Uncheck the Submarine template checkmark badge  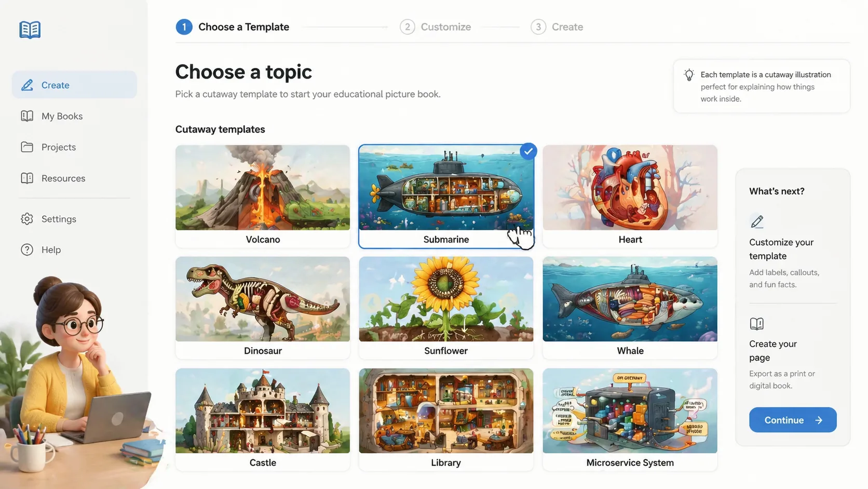click(528, 151)
